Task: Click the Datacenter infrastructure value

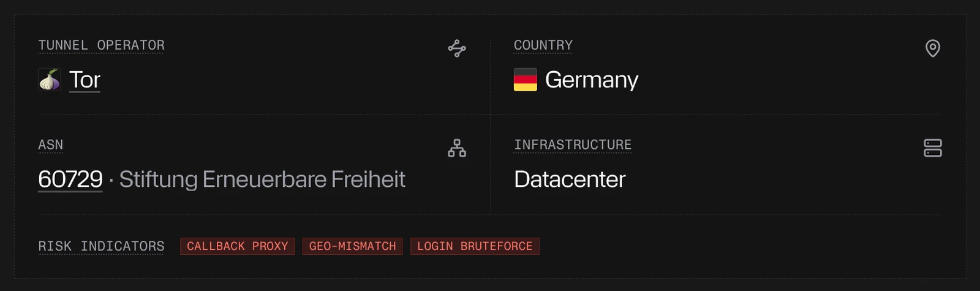Action: pos(570,180)
